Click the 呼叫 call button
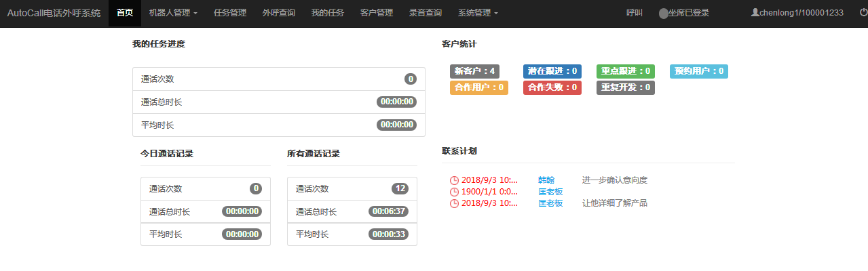Viewport: 868px width, 271px height. coord(635,13)
